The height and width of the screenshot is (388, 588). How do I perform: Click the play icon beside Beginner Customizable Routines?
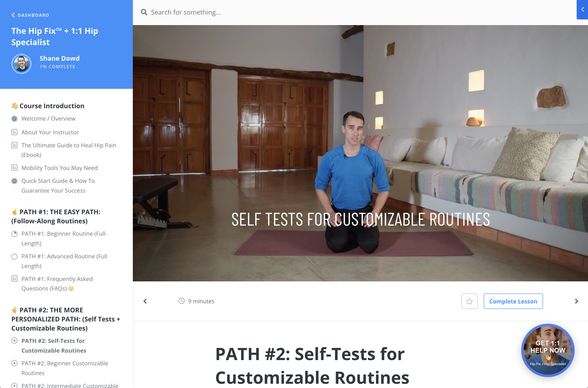point(14,363)
